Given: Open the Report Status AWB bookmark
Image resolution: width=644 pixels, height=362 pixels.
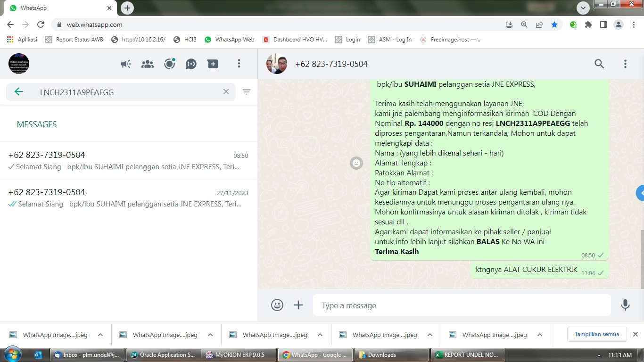Looking at the screenshot, I should (x=74, y=40).
